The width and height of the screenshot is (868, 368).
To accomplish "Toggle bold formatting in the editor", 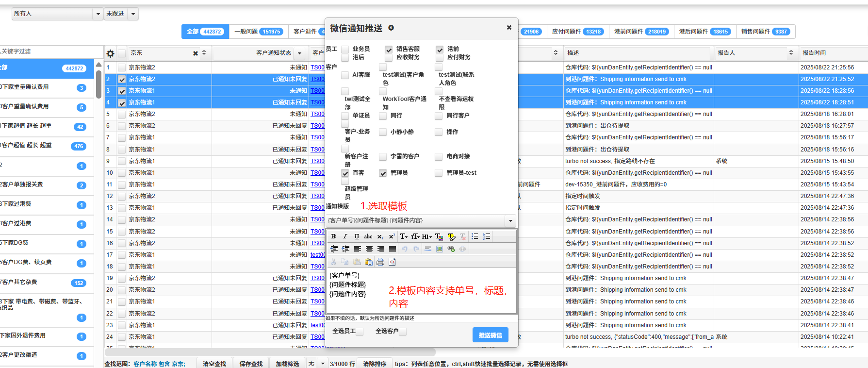I will point(333,236).
